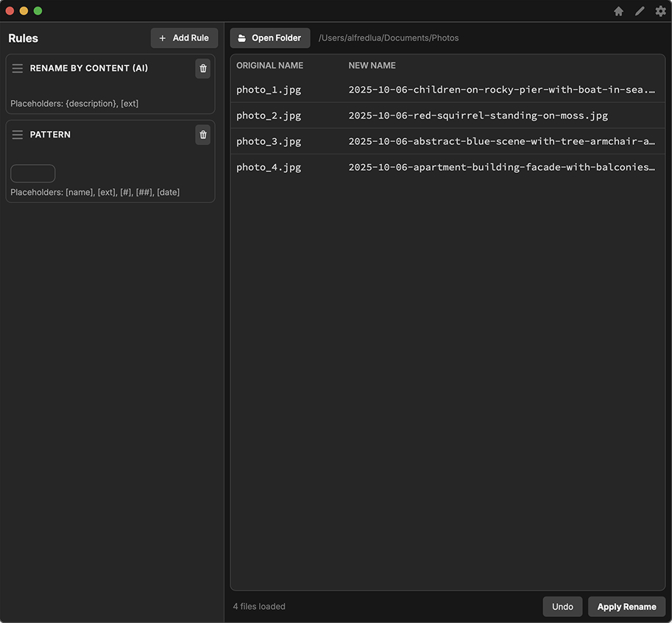Delete the Pattern rule with trash icon
The width and height of the screenshot is (672, 623).
[203, 135]
